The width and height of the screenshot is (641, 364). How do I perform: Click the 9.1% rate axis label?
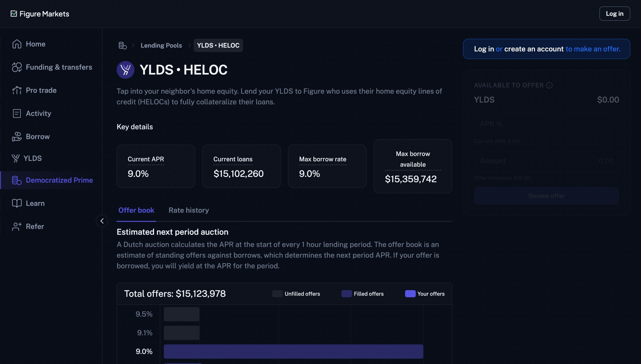[145, 333]
